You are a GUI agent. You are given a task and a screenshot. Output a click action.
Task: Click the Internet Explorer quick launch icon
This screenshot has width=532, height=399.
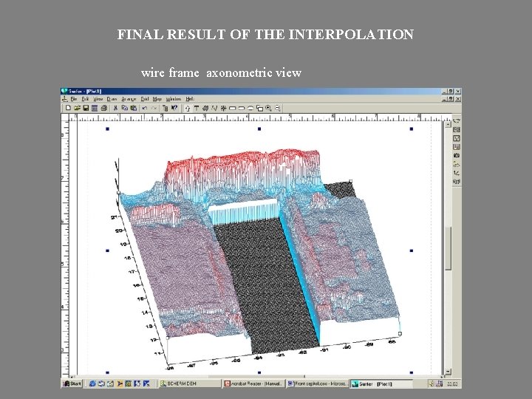point(92,383)
